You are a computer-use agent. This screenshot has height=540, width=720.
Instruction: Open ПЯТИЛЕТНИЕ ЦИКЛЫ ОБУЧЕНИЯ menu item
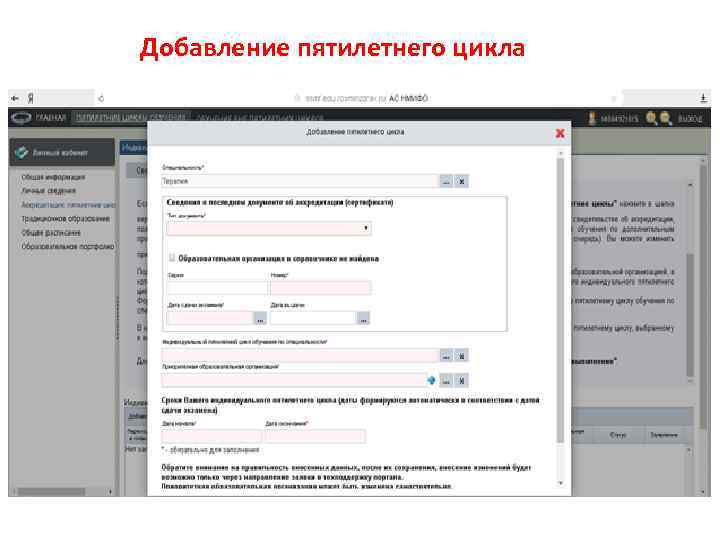pos(131,118)
